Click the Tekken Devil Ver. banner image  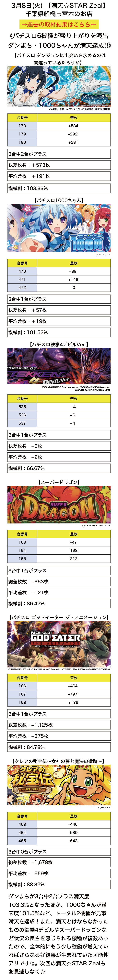point(59,366)
